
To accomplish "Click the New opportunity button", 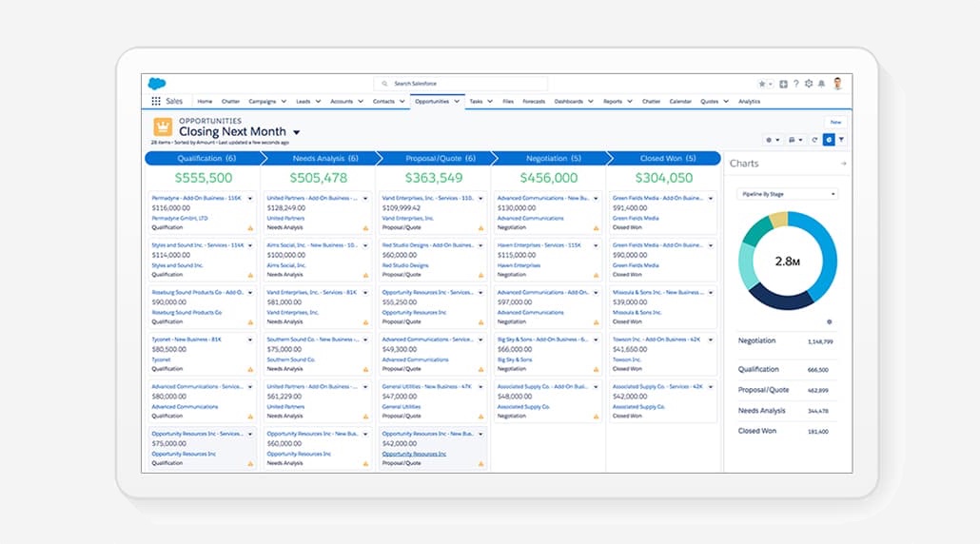I will 835,123.
